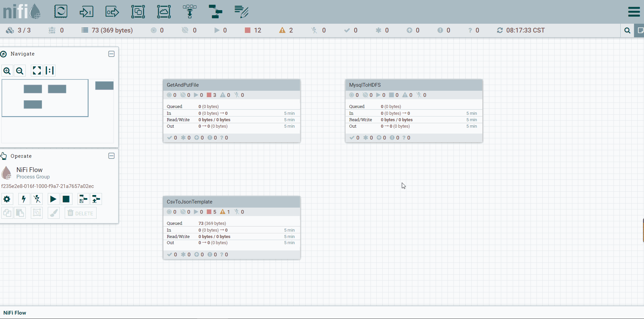
Task: Collapse the Operate panel
Action: pyautogui.click(x=111, y=156)
